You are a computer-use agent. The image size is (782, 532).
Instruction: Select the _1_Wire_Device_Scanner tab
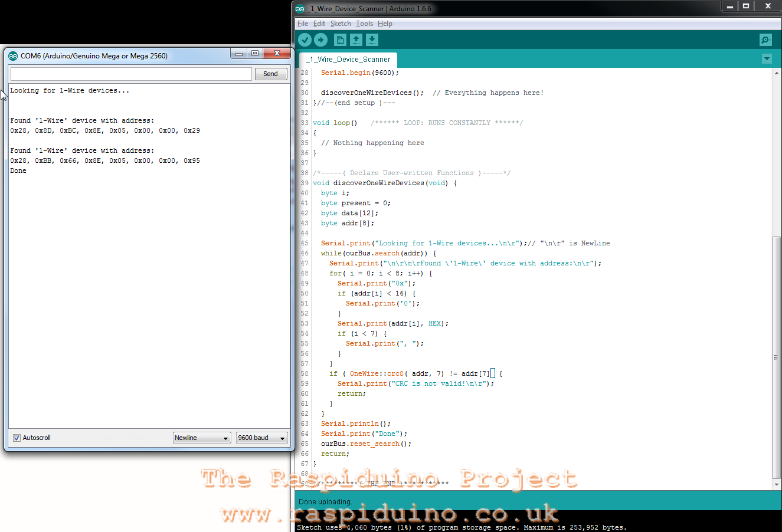(348, 60)
